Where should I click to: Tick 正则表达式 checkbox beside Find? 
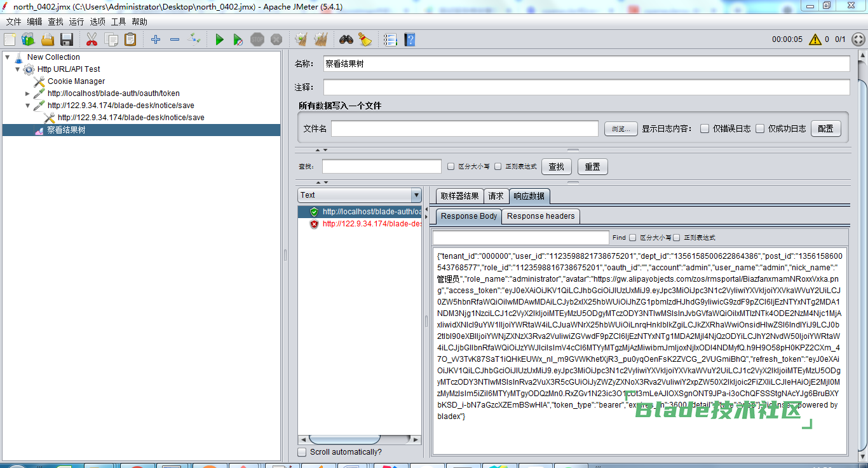(677, 238)
